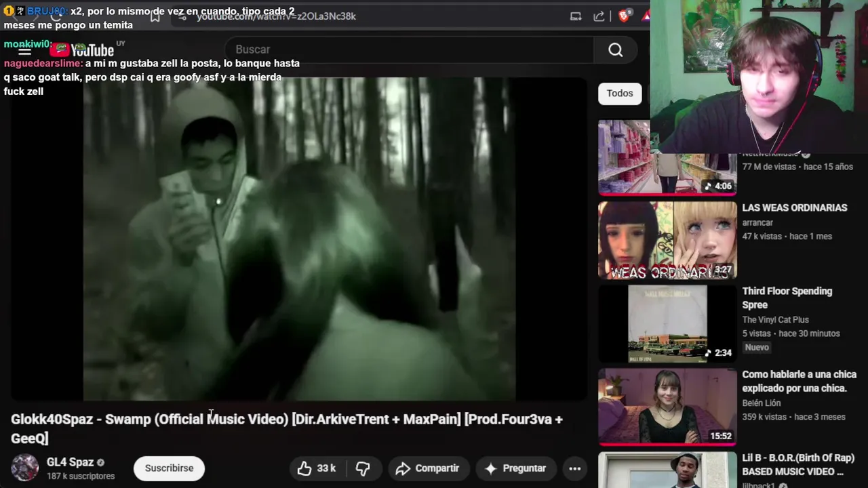The width and height of the screenshot is (868, 488).
Task: Open the arrancar channel name
Action: [x=757, y=223]
